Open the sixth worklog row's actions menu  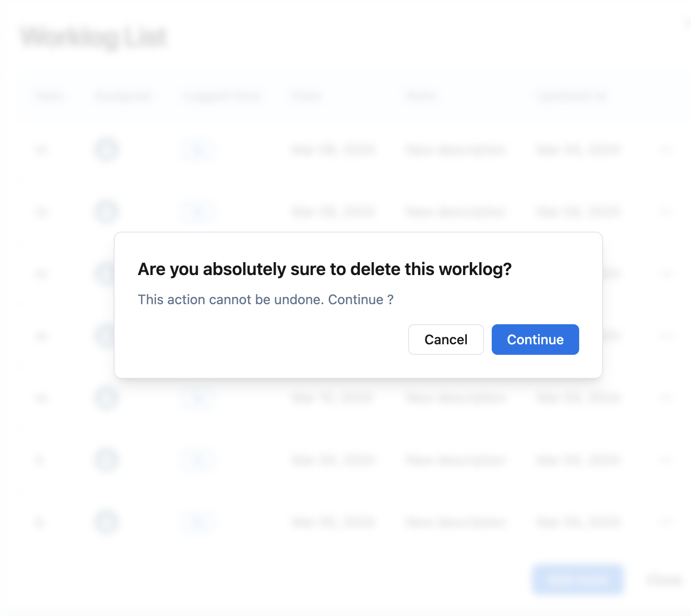click(667, 460)
